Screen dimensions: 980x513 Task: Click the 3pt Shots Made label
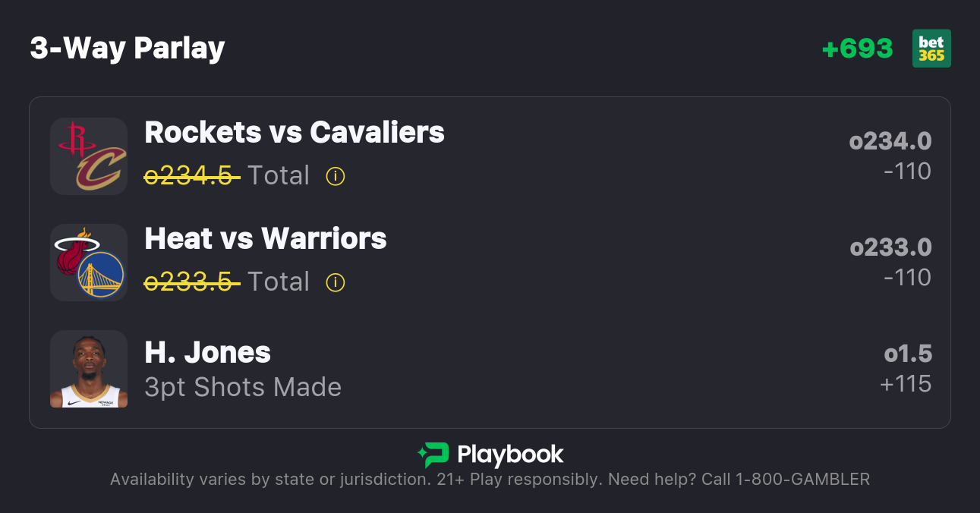[243, 387]
